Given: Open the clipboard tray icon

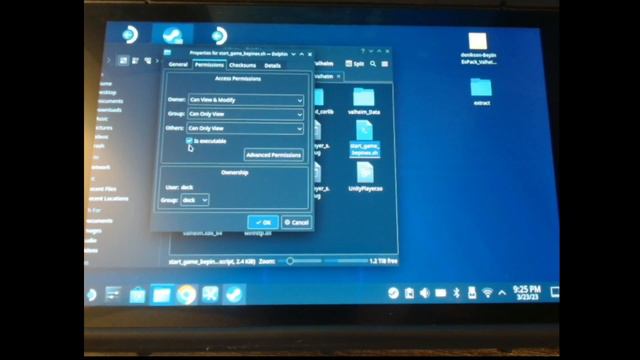Looking at the screenshot, I should point(409,293).
